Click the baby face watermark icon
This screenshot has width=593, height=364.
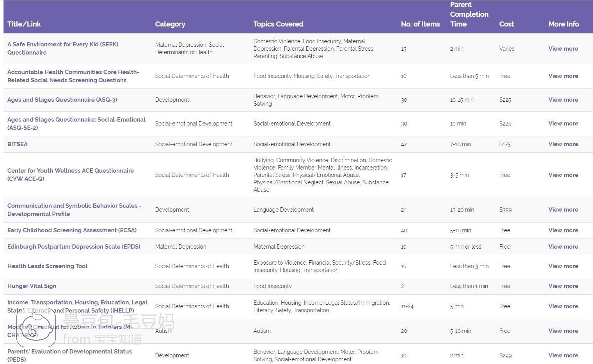[x=36, y=330]
